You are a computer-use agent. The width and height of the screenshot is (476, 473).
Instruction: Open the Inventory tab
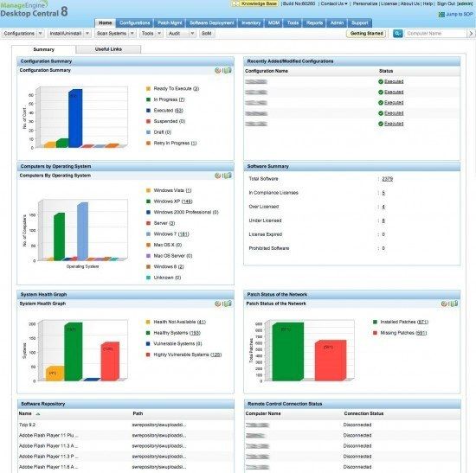tap(251, 23)
